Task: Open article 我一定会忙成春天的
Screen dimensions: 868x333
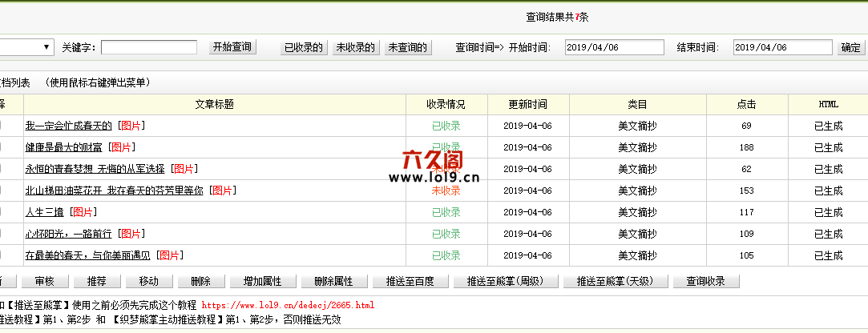Action: (68, 126)
